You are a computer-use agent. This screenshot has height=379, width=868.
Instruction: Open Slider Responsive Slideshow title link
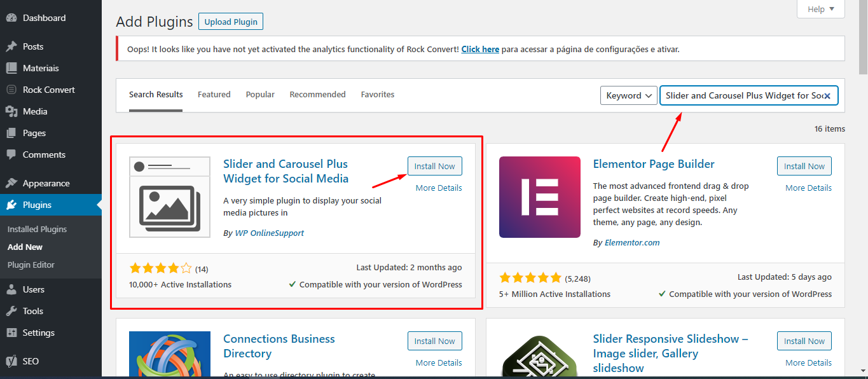tap(670, 353)
